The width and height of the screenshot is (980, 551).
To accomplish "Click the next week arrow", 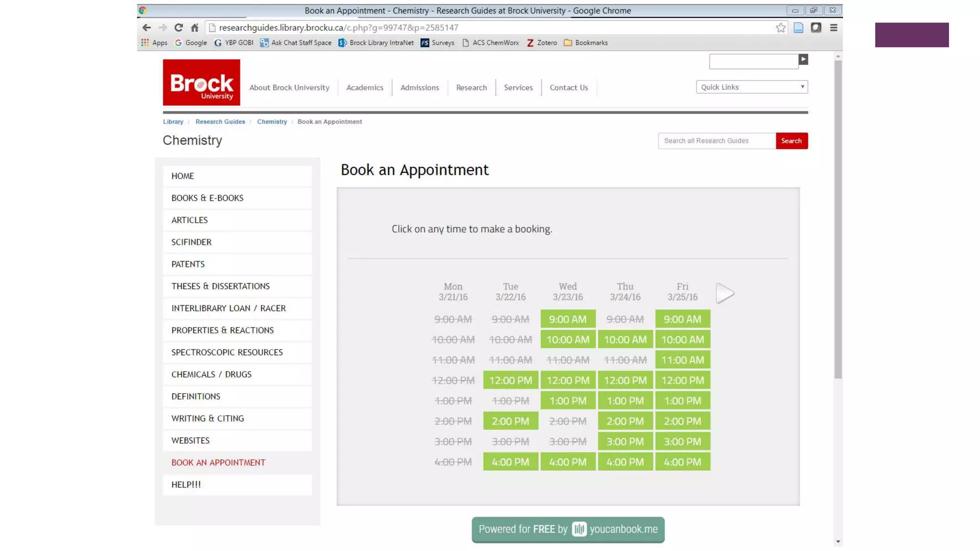I will pos(724,293).
